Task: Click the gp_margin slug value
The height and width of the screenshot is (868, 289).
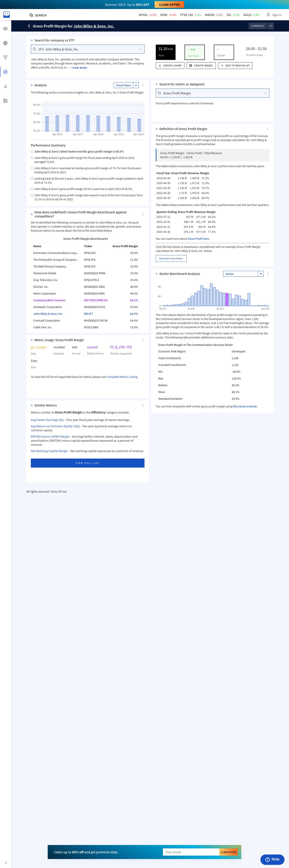Action: [39, 347]
